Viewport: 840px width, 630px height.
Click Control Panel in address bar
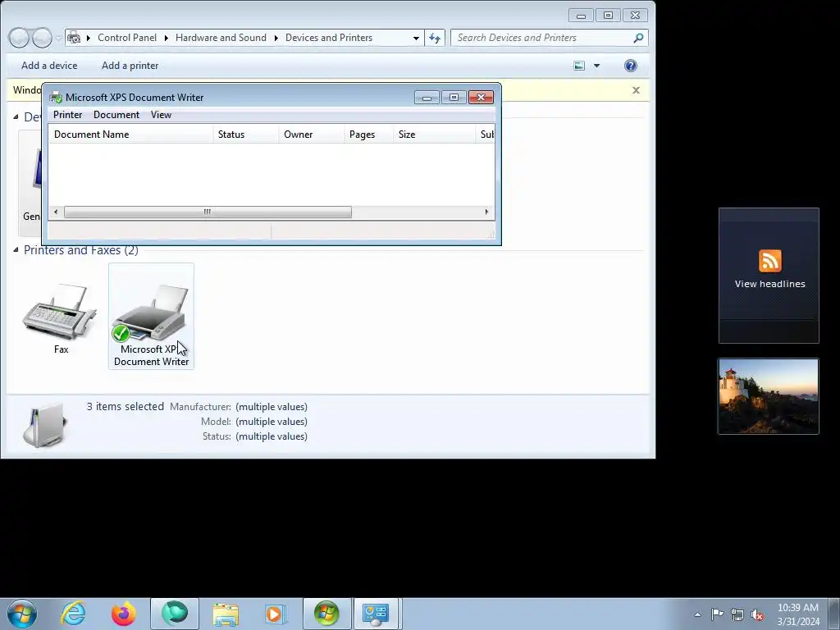coord(127,38)
